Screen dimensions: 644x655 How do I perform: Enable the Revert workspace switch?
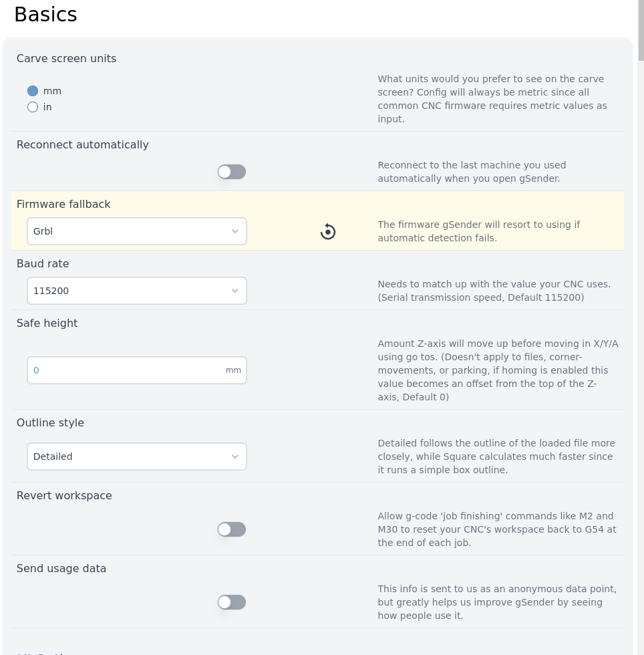click(232, 529)
